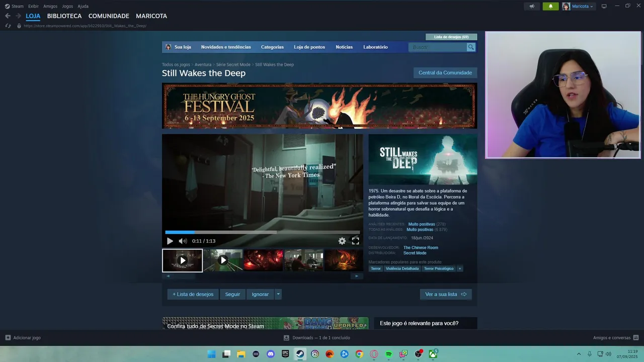Open Laboratório store link
The width and height of the screenshot is (644, 362).
pos(375,47)
